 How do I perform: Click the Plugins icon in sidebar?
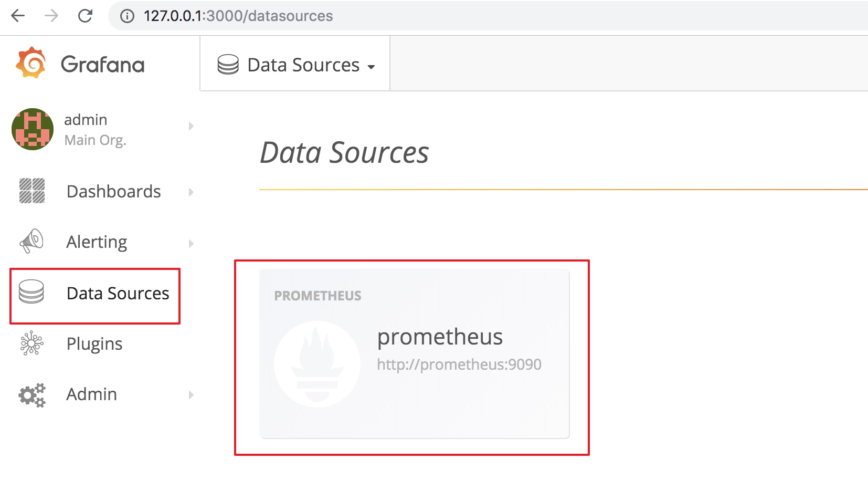31,343
